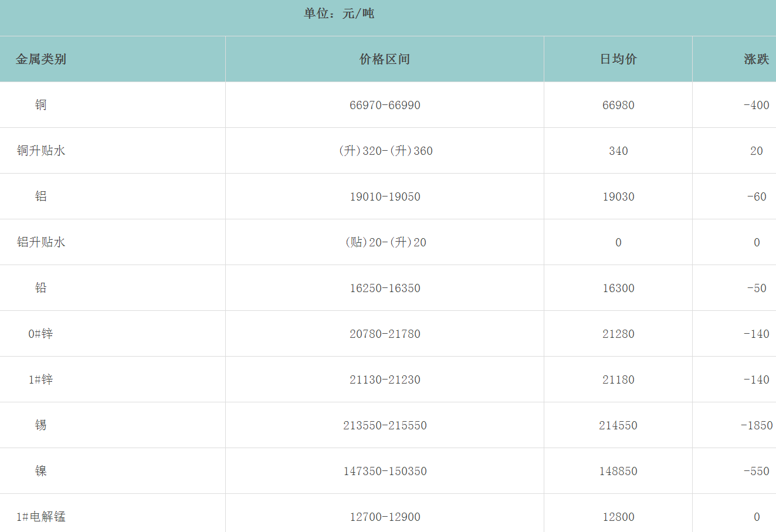Select the 铝 metal row label
Screen dimensions: 776x532
pos(40,196)
